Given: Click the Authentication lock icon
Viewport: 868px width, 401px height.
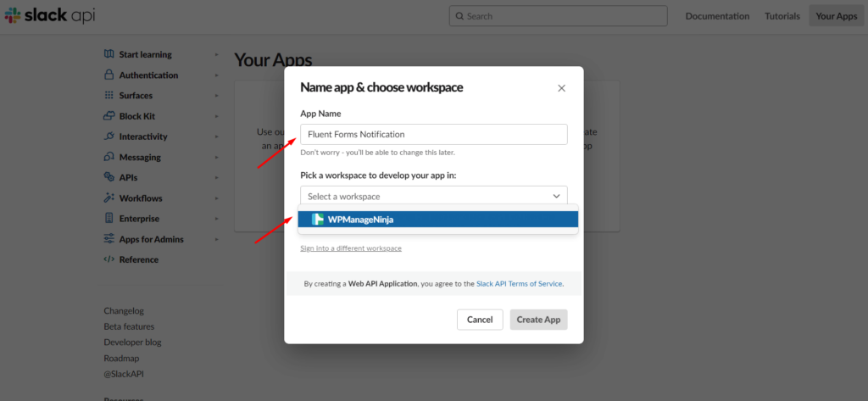Looking at the screenshot, I should tap(109, 75).
